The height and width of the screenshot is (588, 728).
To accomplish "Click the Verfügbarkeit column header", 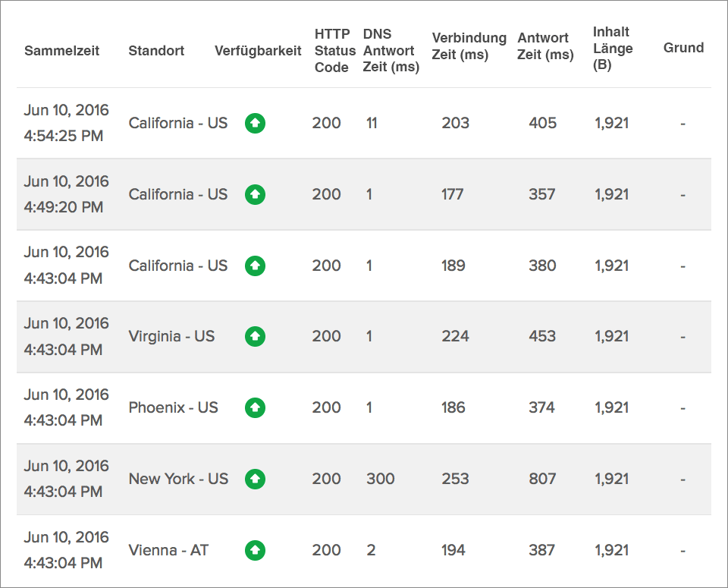I will [258, 51].
